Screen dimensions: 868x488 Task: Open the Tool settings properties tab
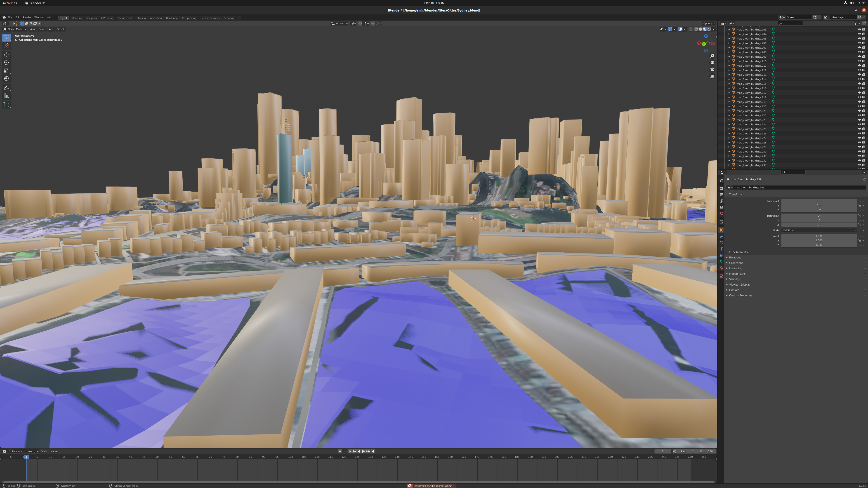721,180
